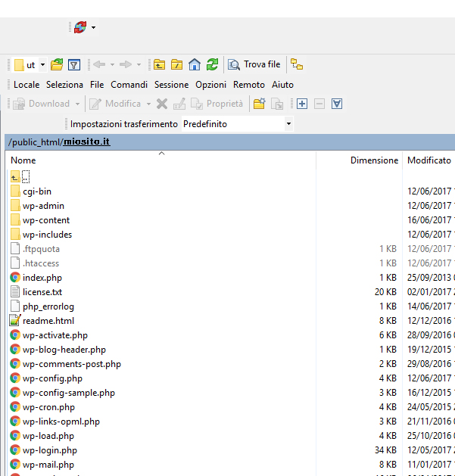Open the forward history dropdown arrow
Viewport: 455px width, 476px height.
point(139,64)
